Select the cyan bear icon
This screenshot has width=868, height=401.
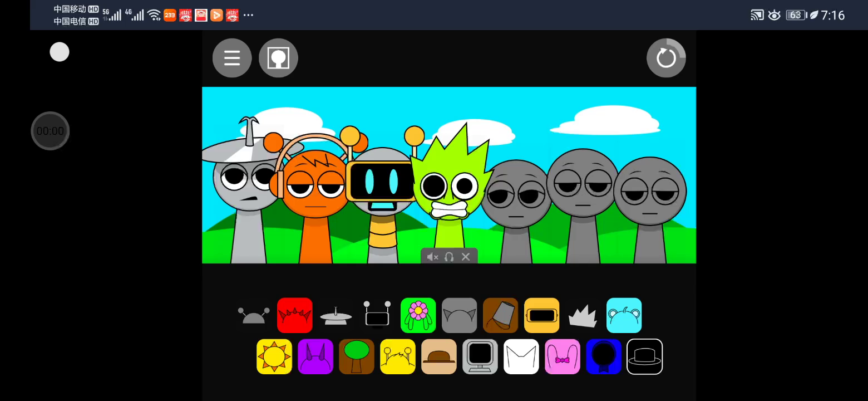(624, 316)
